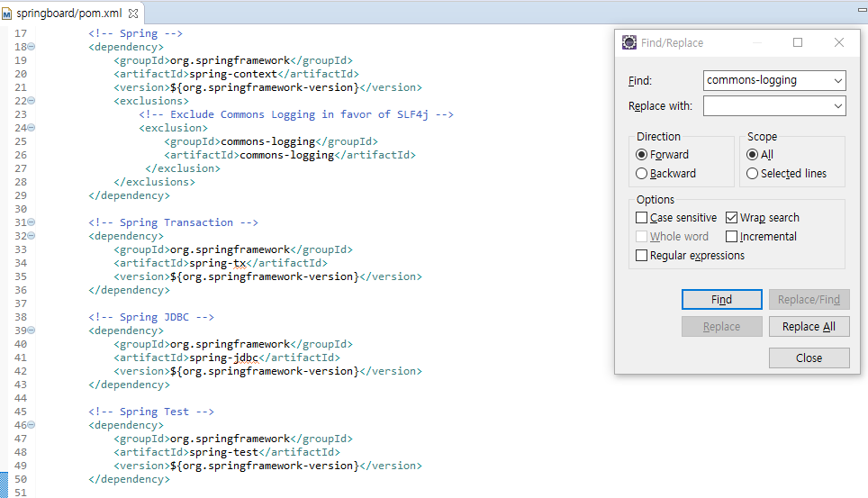Click the 'Exclude Commons Logging' comment
This screenshot has height=498, width=868.
click(x=296, y=114)
